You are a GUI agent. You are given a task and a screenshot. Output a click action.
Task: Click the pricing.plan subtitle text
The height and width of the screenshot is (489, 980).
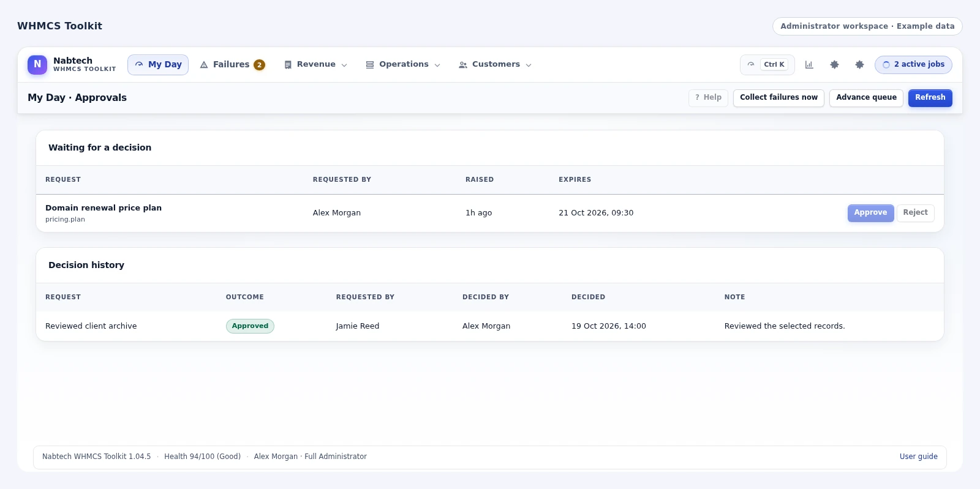pos(65,220)
